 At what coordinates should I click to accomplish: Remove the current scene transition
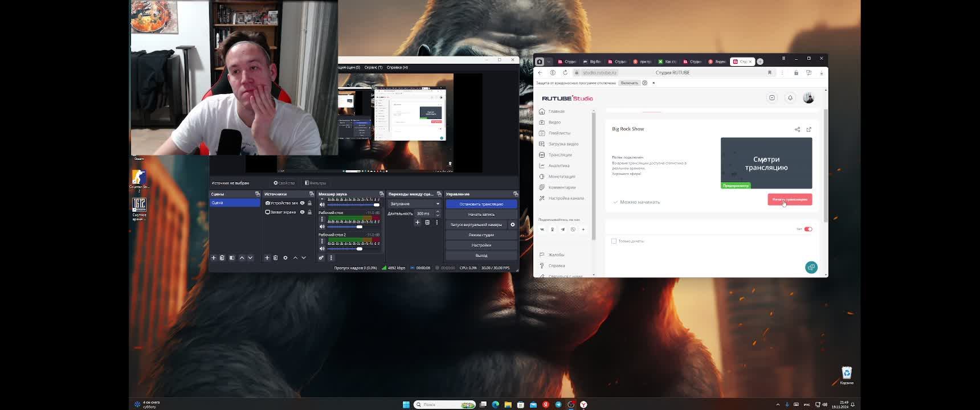point(427,222)
